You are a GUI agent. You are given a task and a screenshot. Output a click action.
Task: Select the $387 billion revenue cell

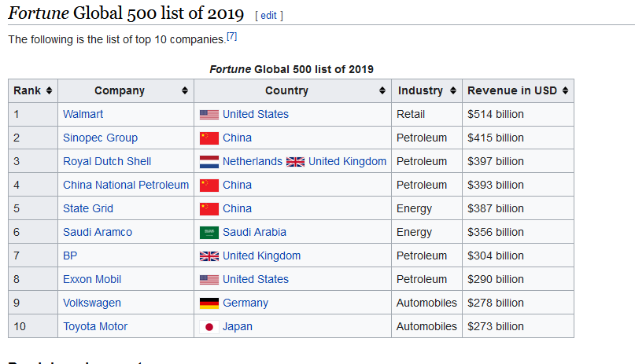[518, 208]
